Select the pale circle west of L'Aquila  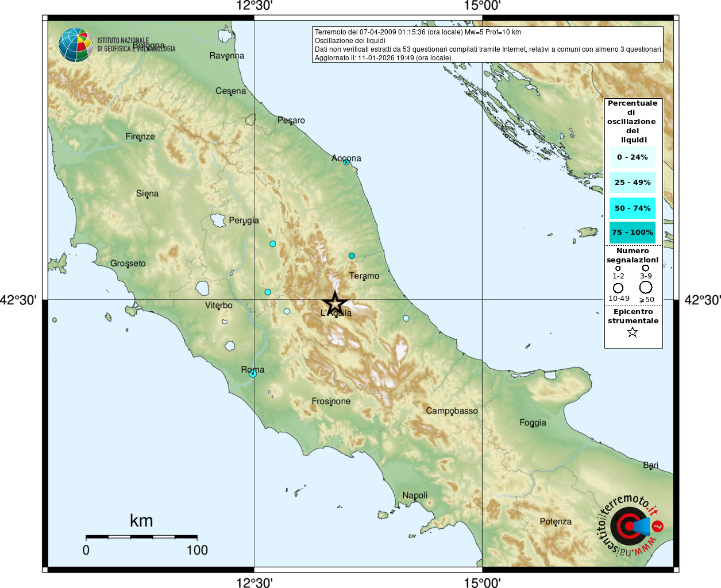pyautogui.click(x=287, y=311)
